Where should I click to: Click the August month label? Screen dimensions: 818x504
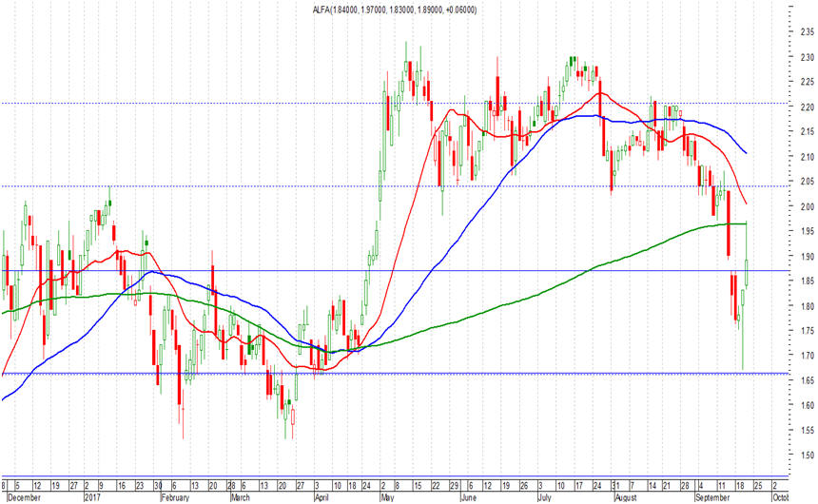[x=626, y=497]
